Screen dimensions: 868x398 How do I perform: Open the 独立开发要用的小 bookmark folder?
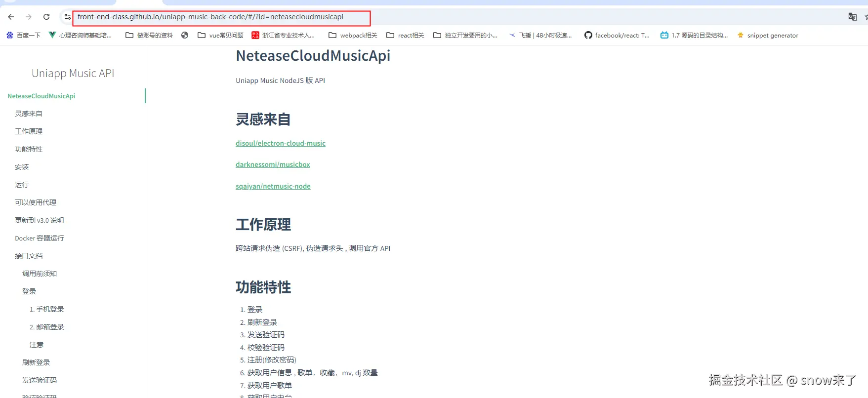click(465, 35)
